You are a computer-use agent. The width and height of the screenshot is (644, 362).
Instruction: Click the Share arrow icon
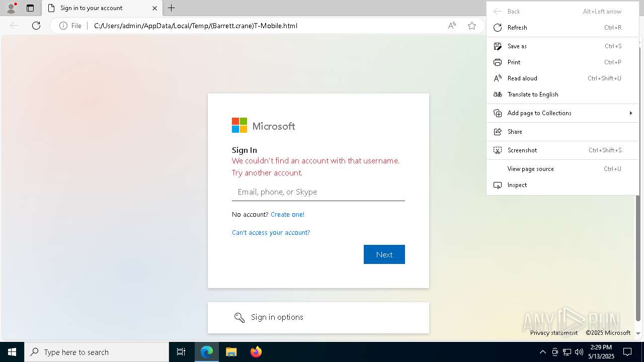pos(498,132)
